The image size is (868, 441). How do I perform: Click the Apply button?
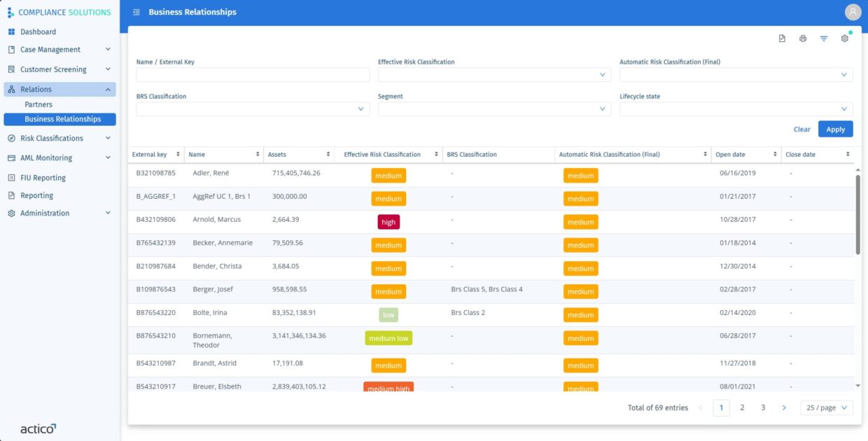835,129
